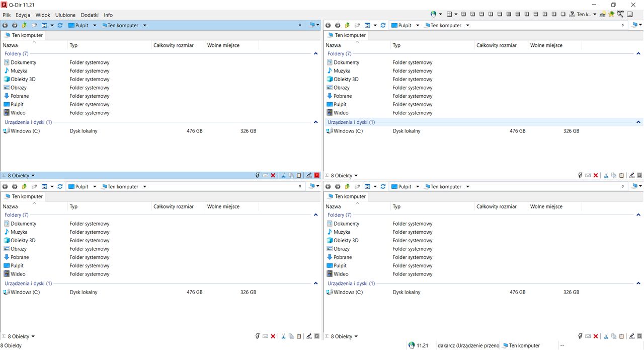The height and width of the screenshot is (350, 644).
Task: Click red X delete icon in top-right pane
Action: point(596,175)
